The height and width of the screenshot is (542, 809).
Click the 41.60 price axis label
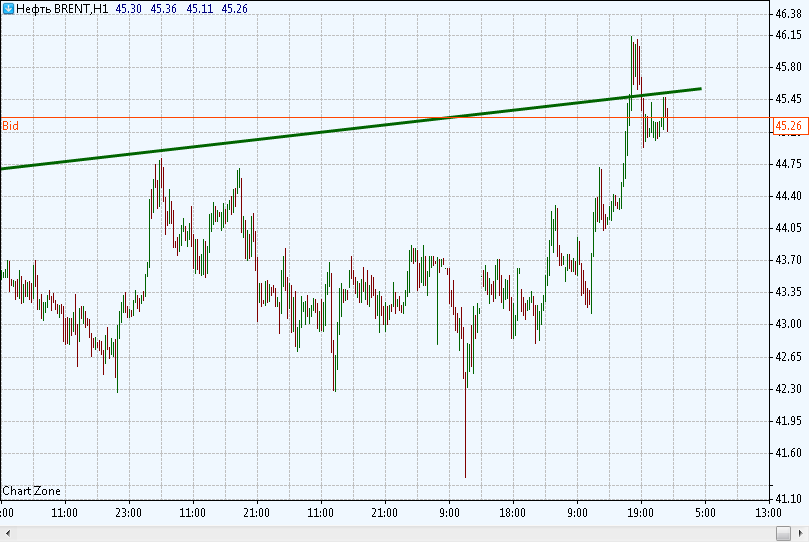[x=788, y=453]
